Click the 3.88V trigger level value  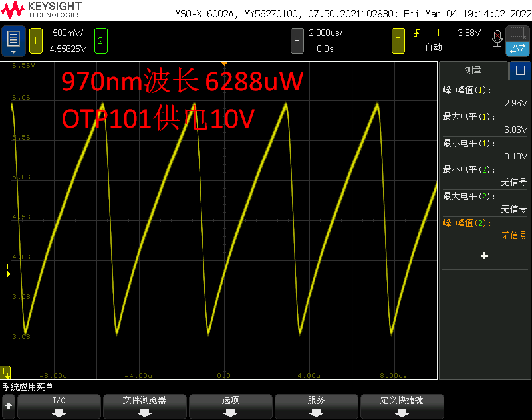click(x=469, y=33)
